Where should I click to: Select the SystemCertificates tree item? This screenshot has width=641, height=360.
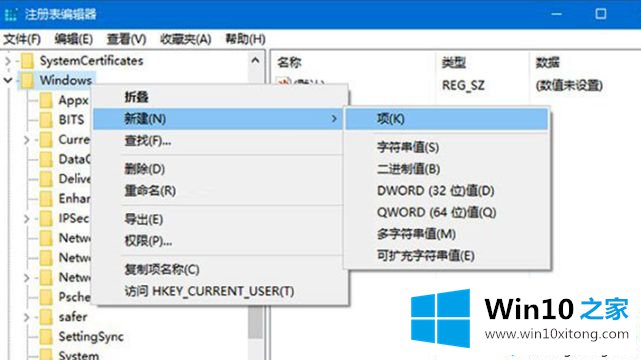(91, 61)
